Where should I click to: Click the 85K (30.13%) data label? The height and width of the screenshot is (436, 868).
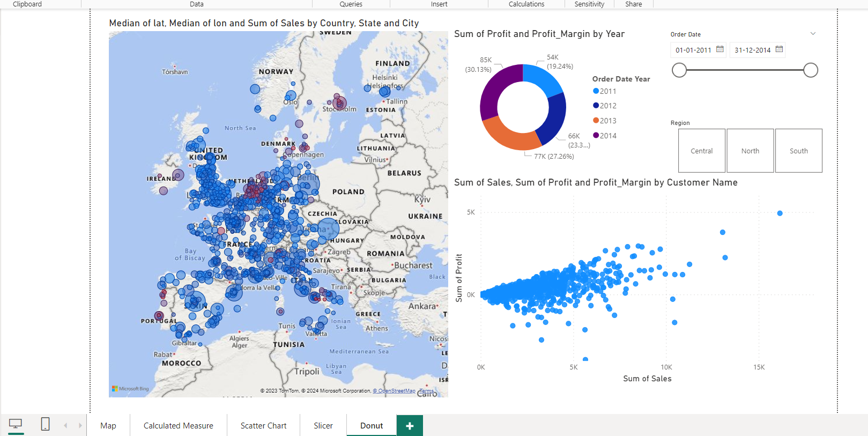(x=478, y=65)
